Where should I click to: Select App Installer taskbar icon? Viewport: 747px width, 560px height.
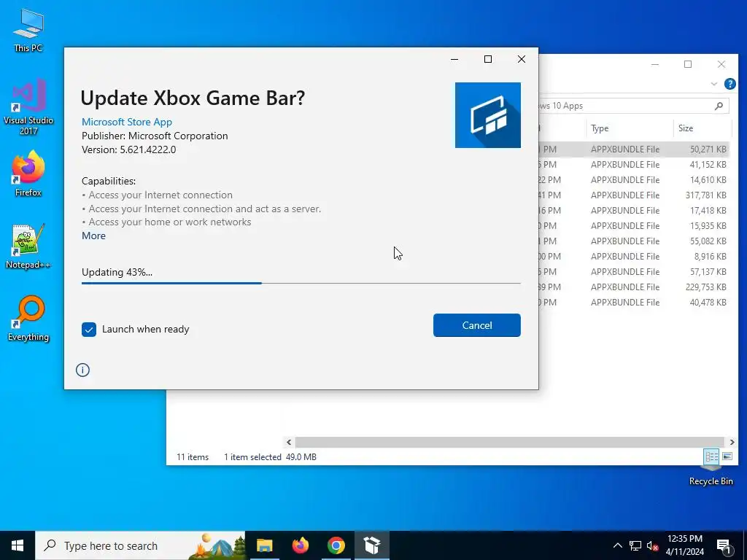click(x=371, y=545)
